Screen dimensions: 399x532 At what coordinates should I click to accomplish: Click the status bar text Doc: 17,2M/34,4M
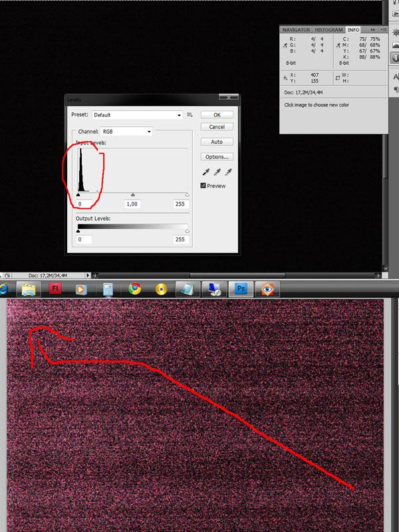(x=47, y=275)
